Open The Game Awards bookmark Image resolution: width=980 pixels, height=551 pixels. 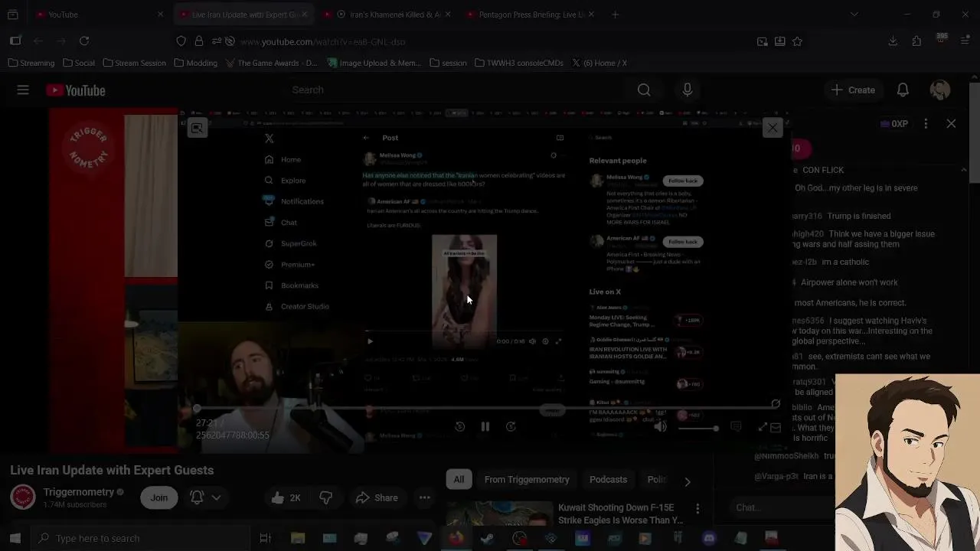[271, 63]
